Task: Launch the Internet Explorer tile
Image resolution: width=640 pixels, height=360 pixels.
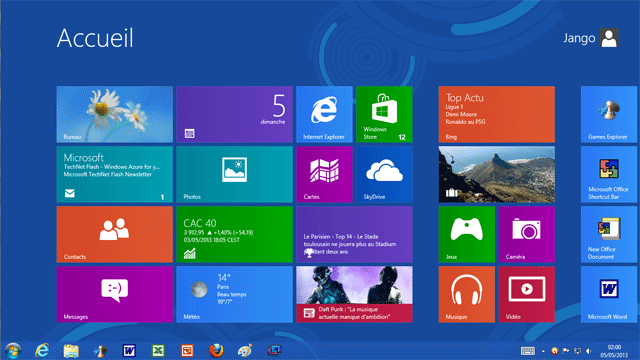Action: [324, 114]
